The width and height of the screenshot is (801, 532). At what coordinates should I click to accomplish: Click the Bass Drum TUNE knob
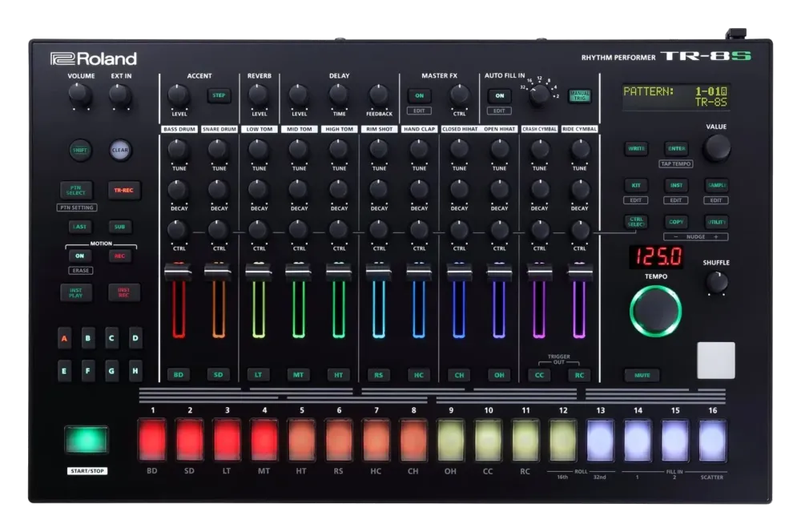click(178, 149)
